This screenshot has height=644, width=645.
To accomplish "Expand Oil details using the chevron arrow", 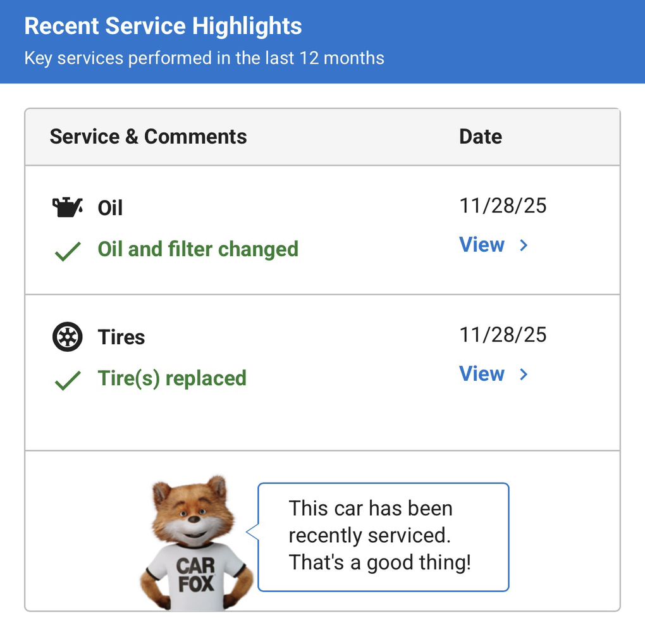I will click(524, 245).
